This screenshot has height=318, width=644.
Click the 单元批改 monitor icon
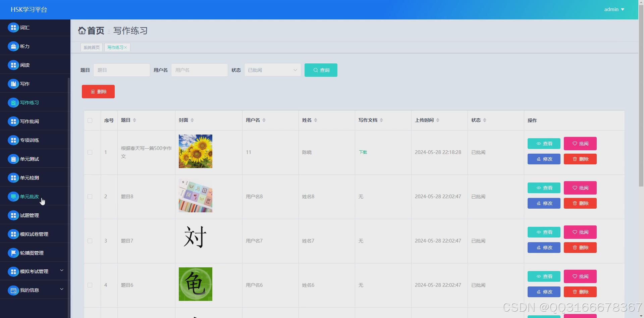[x=13, y=197]
